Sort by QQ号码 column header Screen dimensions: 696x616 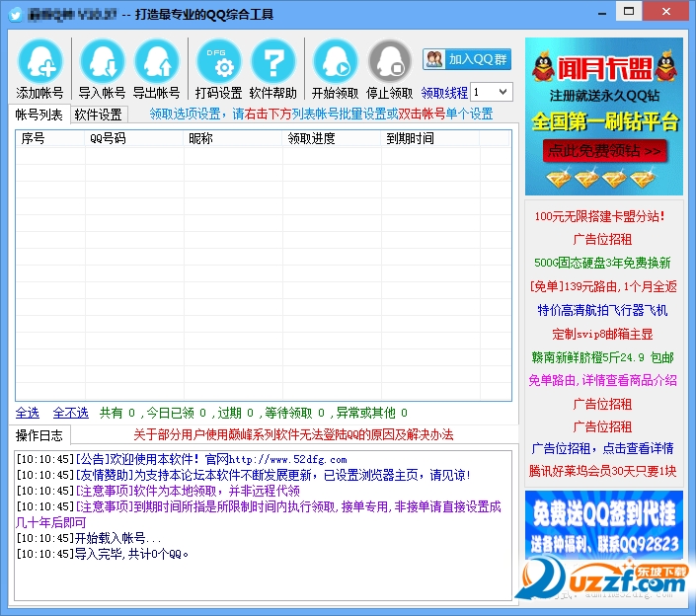(x=133, y=138)
